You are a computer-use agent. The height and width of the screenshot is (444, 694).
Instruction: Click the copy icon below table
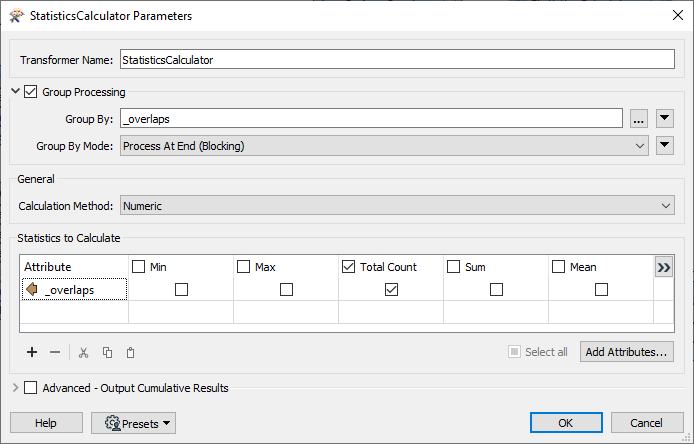tap(107, 352)
